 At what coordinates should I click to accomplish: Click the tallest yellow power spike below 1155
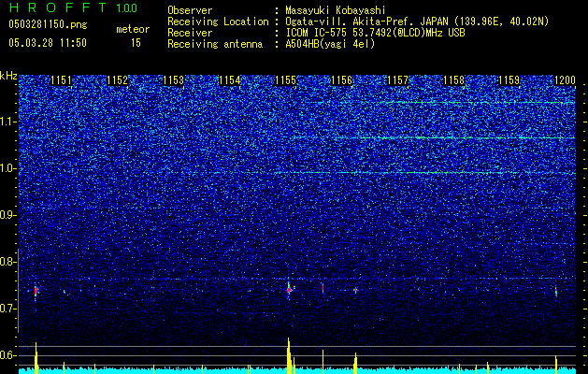[x=288, y=355]
